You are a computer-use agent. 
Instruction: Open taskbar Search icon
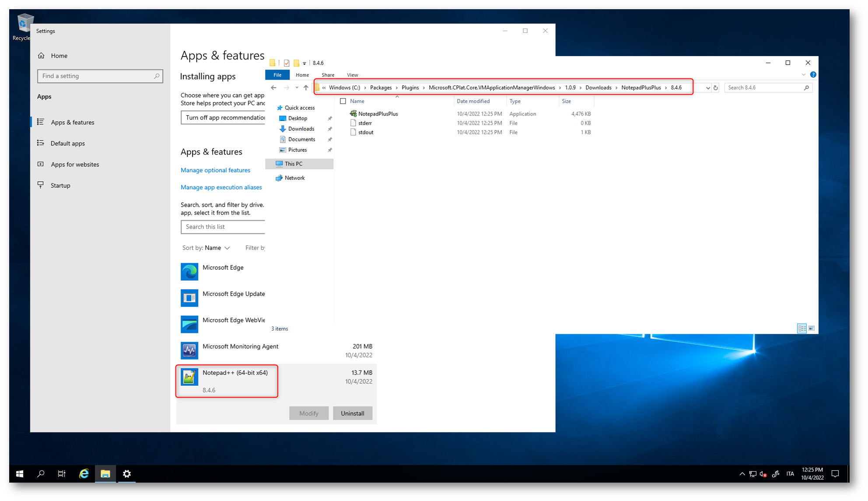coord(41,474)
